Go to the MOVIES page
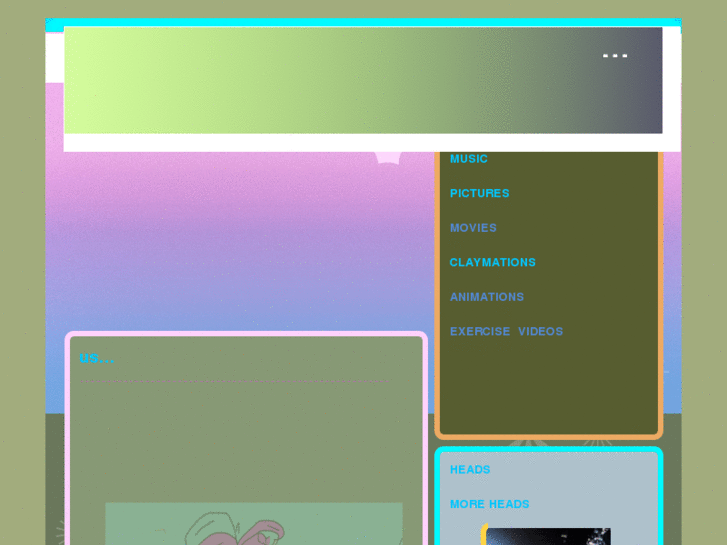The height and width of the screenshot is (545, 727). pos(473,228)
